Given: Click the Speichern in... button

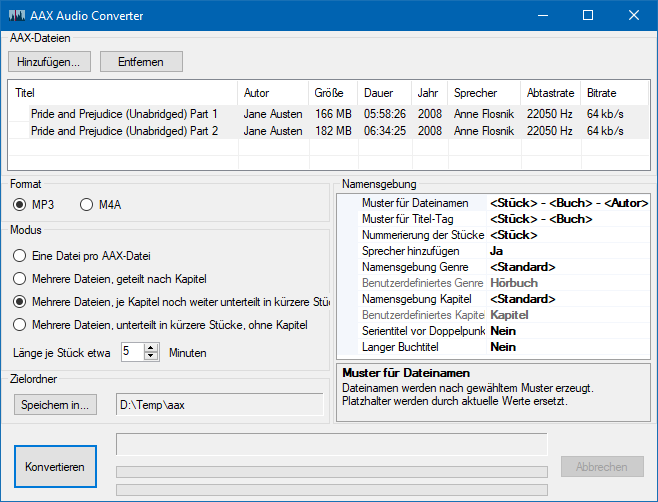Looking at the screenshot, I should click(57, 404).
